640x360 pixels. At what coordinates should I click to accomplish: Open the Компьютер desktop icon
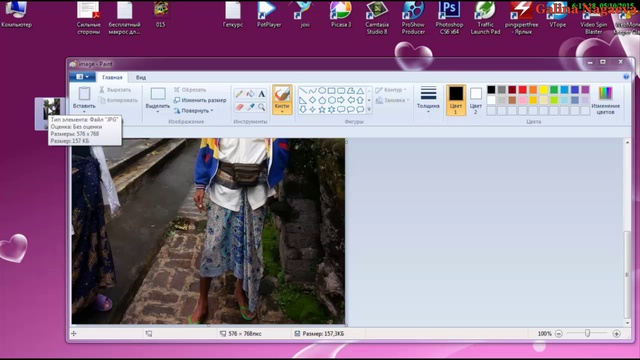point(16,15)
